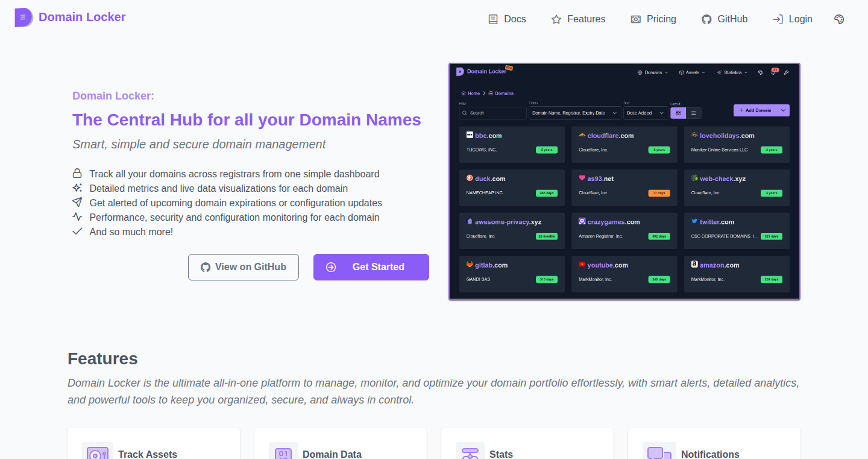The width and height of the screenshot is (868, 459).
Task: Click the Twitter bird favicon in dashboard preview
Action: [x=694, y=221]
